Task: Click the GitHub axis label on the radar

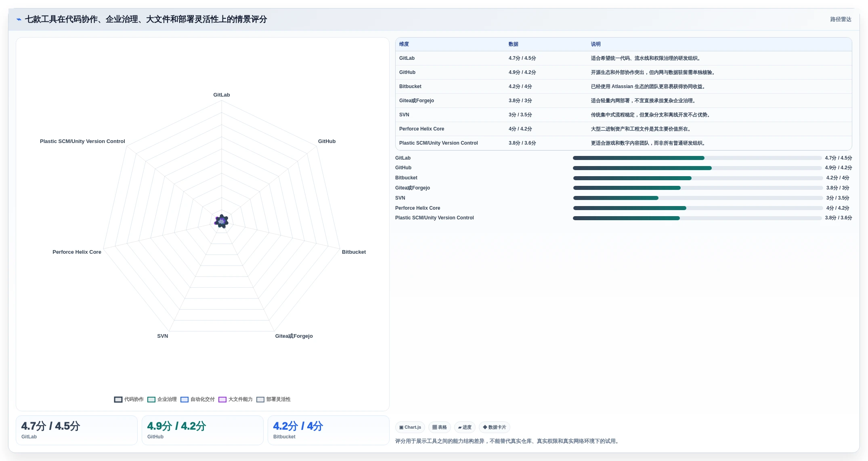Action: pos(327,141)
